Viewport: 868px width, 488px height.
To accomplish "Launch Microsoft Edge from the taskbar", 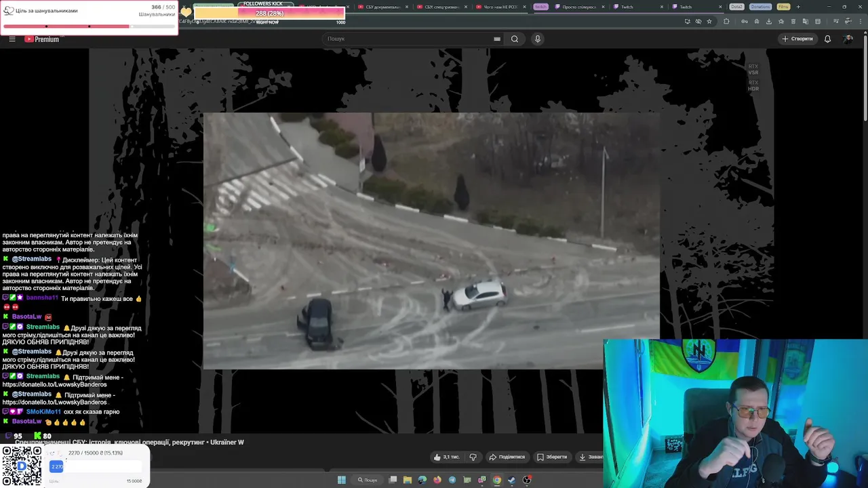I will pos(422,480).
